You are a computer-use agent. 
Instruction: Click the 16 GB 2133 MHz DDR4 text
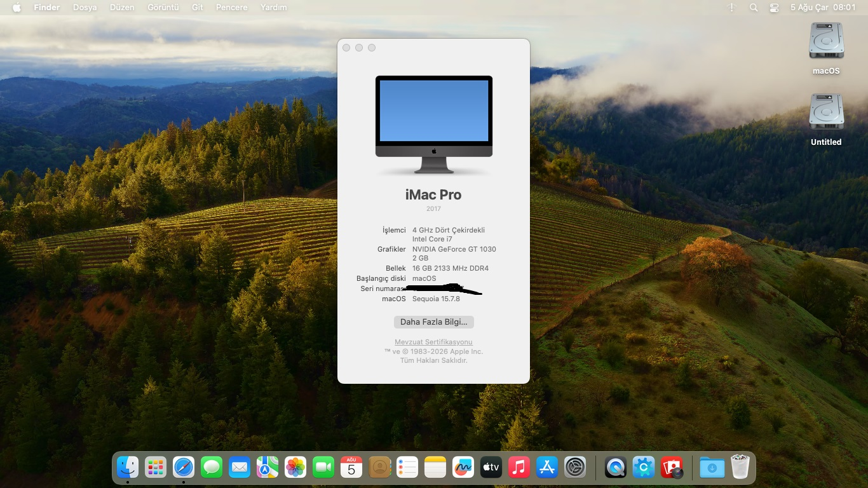(x=451, y=268)
